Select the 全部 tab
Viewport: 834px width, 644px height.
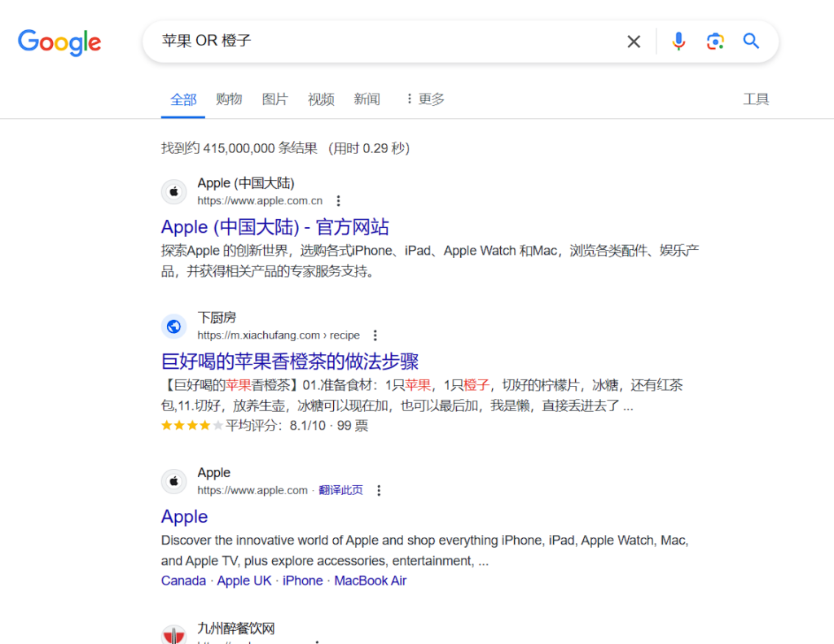[183, 99]
